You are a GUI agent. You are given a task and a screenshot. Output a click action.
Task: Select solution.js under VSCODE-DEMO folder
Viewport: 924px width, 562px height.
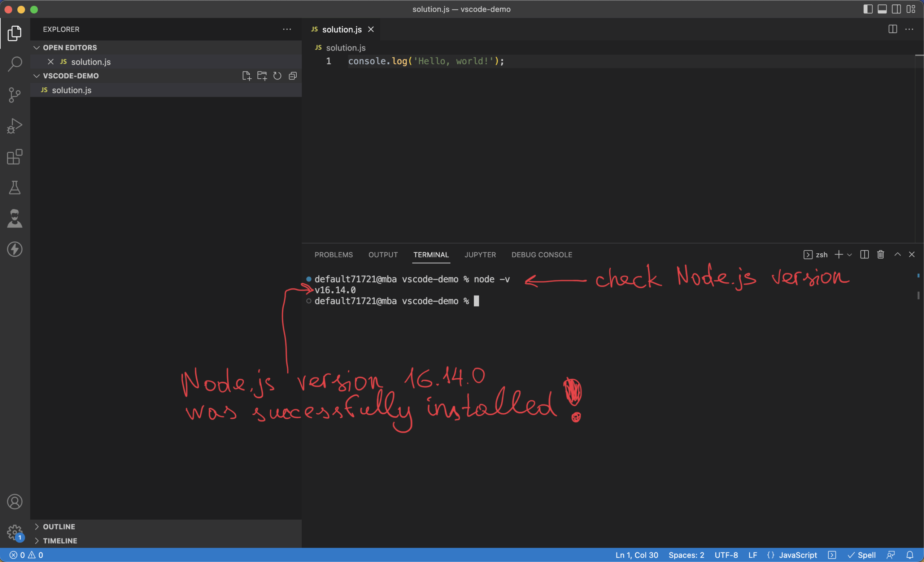(71, 90)
